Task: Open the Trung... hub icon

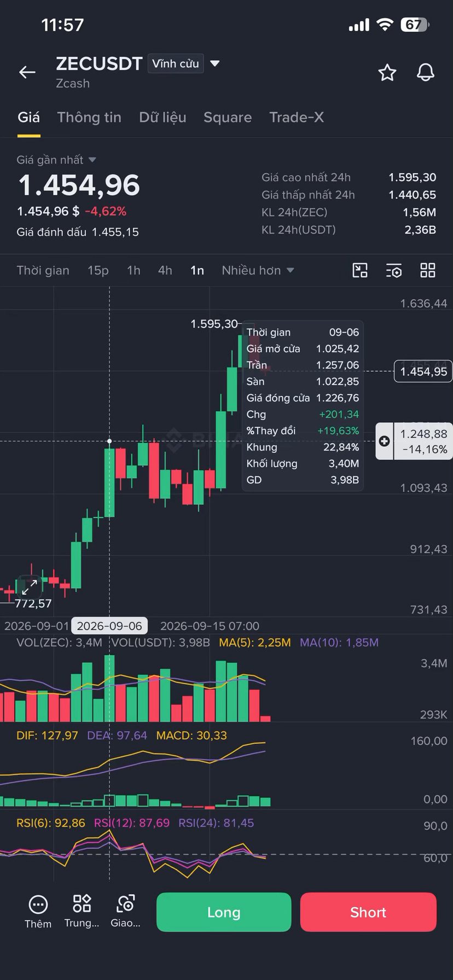Action: 82,903
